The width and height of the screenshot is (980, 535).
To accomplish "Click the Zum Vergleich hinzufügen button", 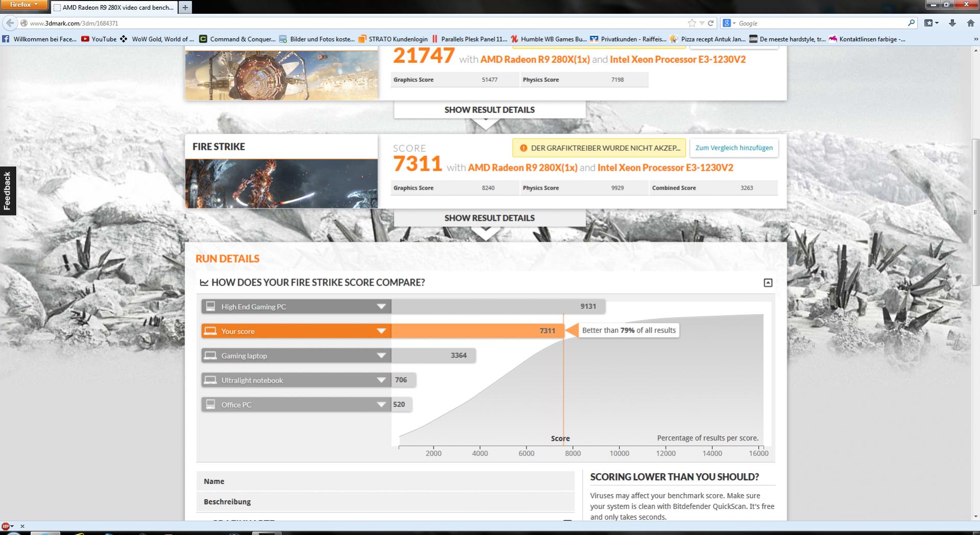I will pos(734,148).
